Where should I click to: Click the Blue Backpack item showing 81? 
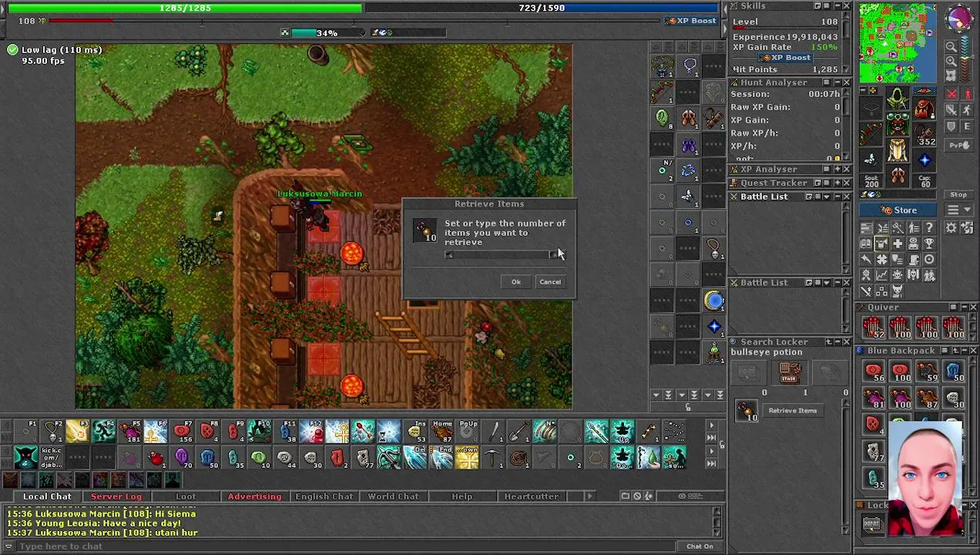pos(873,399)
